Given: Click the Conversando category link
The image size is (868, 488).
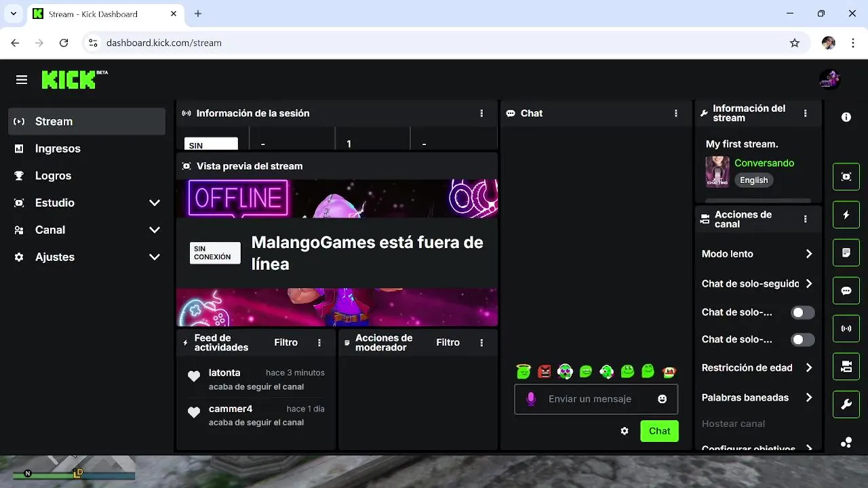Looking at the screenshot, I should pos(764,163).
